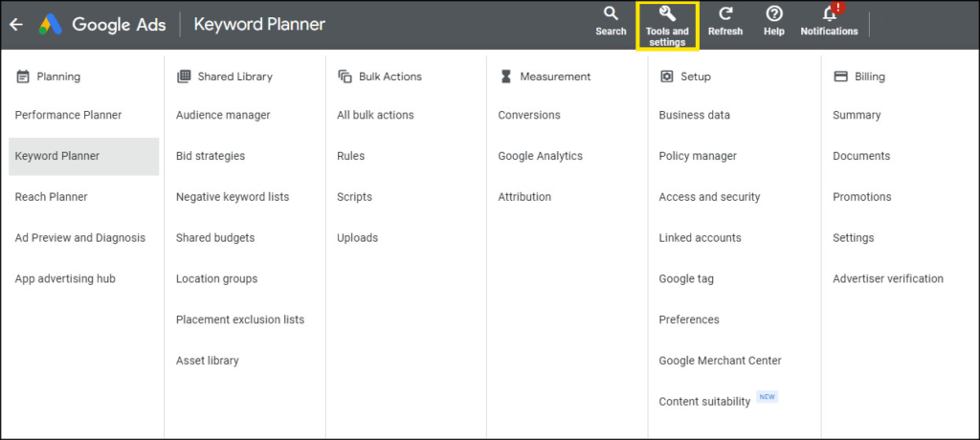Open Policy manager

(x=698, y=156)
